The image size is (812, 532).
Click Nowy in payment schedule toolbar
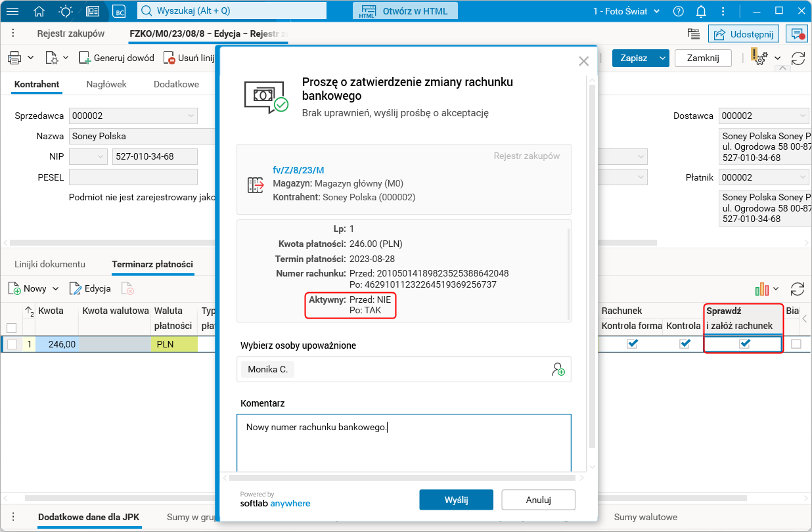(26, 288)
